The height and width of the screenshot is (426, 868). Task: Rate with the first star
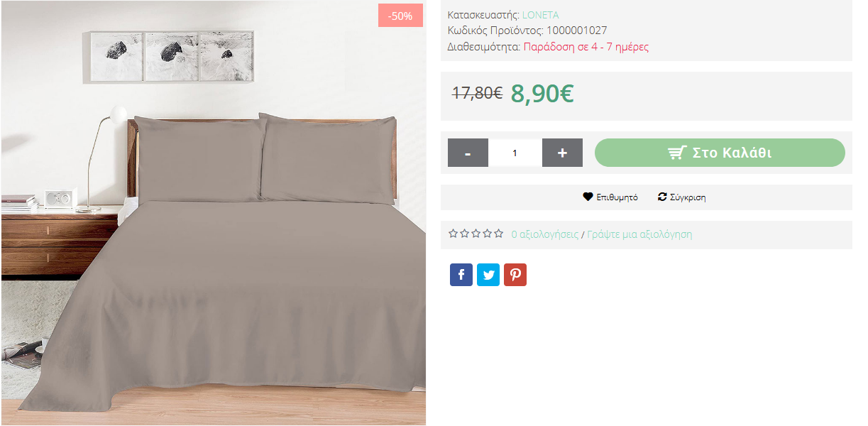coord(453,234)
